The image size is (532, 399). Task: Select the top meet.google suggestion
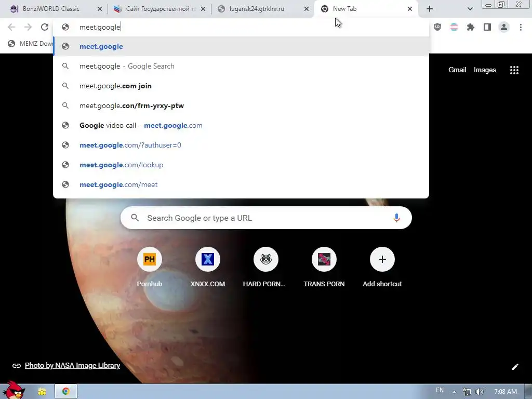click(x=241, y=46)
